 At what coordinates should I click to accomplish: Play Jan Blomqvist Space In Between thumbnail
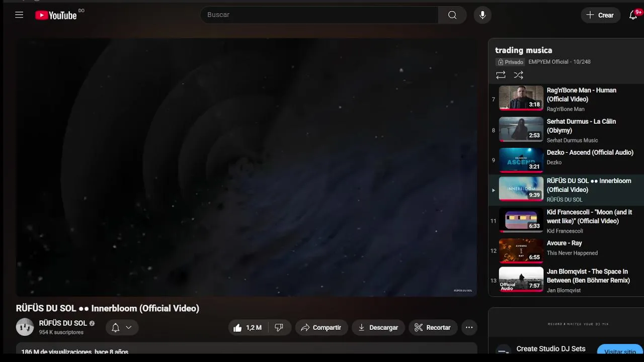click(521, 279)
